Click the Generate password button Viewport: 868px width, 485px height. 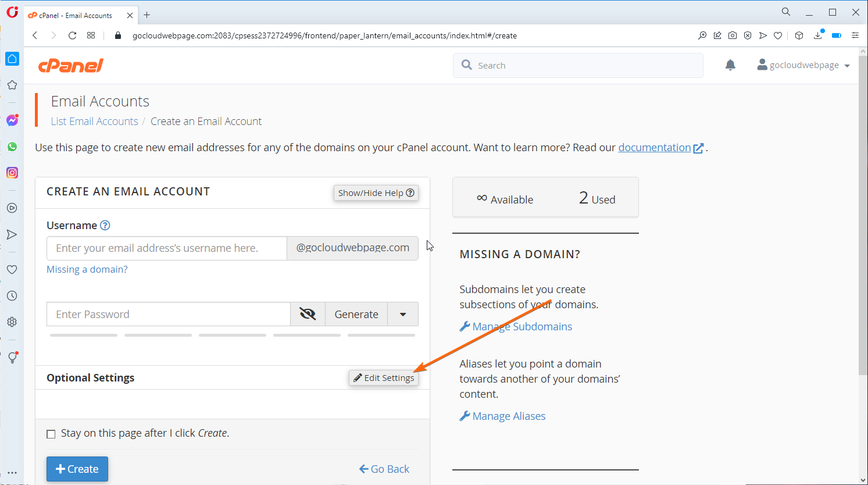[356, 314]
